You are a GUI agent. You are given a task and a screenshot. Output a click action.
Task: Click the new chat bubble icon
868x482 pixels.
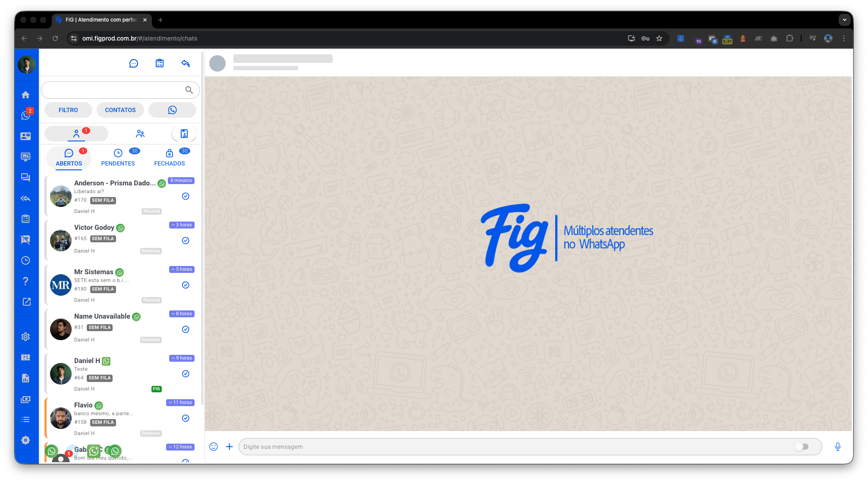pyautogui.click(x=134, y=63)
